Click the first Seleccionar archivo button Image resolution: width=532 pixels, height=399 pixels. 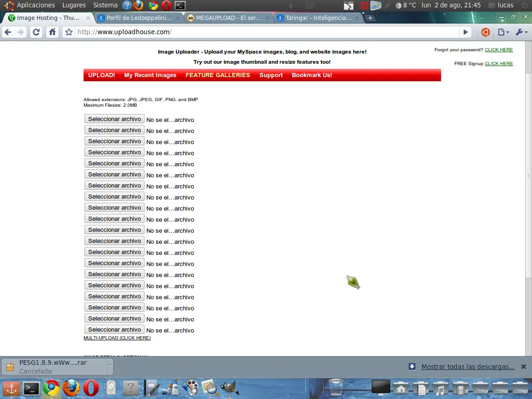(x=115, y=119)
